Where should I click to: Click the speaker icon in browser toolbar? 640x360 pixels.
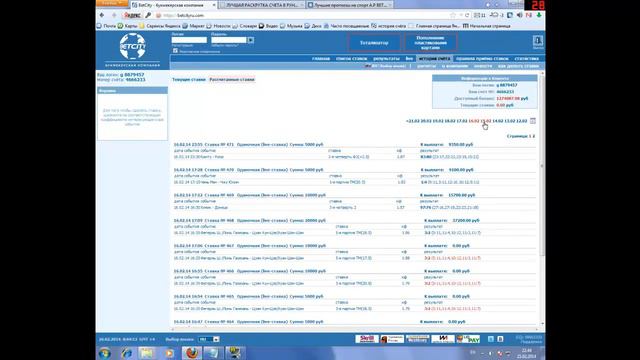tap(520, 15)
